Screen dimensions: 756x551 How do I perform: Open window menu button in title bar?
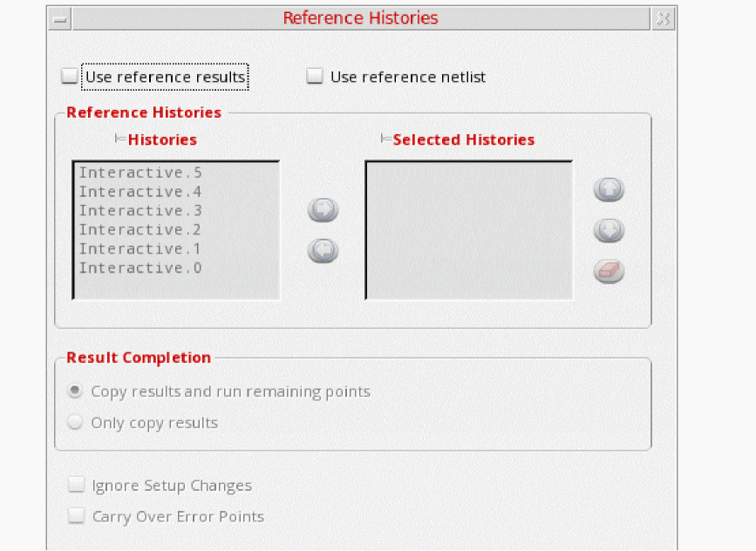[60, 19]
